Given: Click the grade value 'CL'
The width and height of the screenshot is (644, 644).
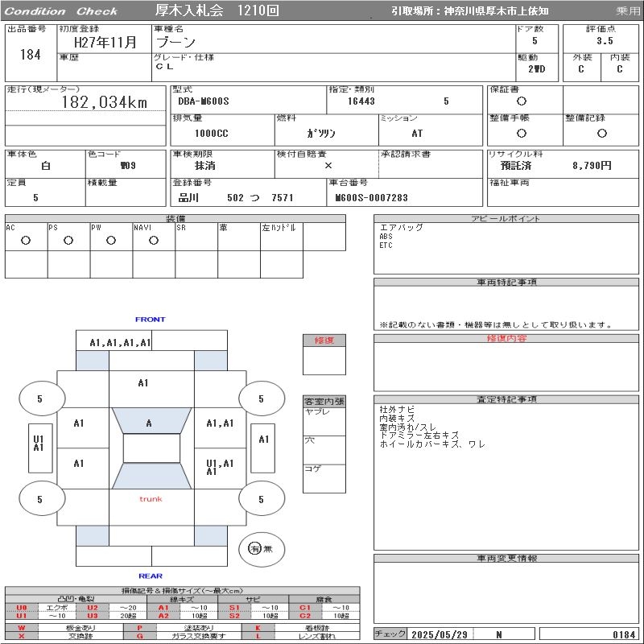Looking at the screenshot, I should coord(165,67).
